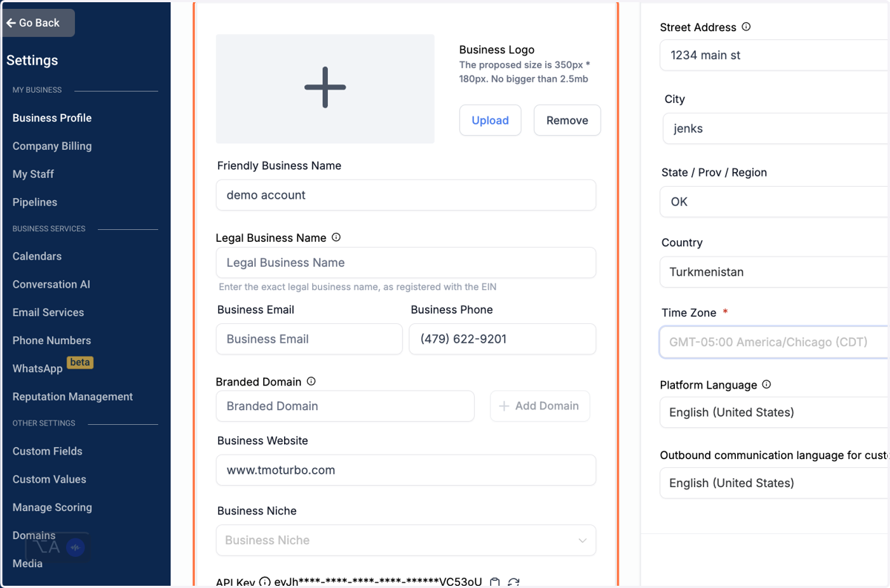890x588 pixels.
Task: Click the plus logo upload placeholder
Action: coord(325,88)
